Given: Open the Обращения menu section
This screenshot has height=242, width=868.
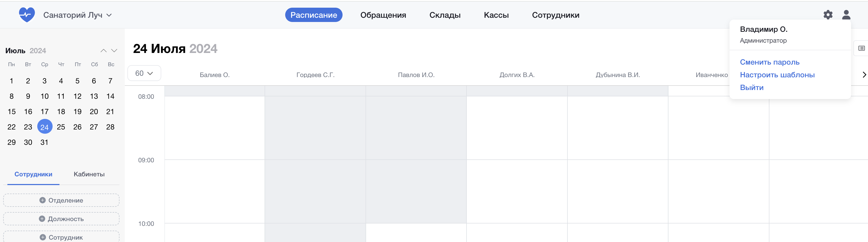Looking at the screenshot, I should click(383, 15).
